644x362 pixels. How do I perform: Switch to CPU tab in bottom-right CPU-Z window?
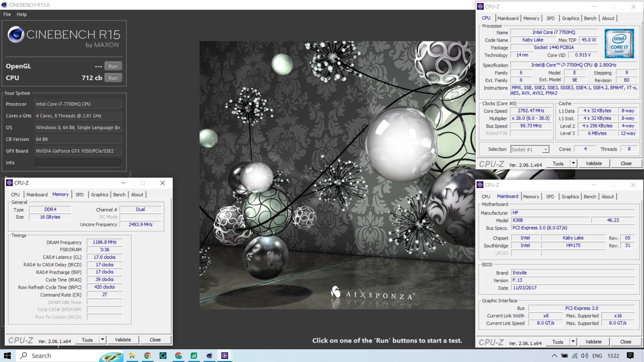tap(486, 197)
